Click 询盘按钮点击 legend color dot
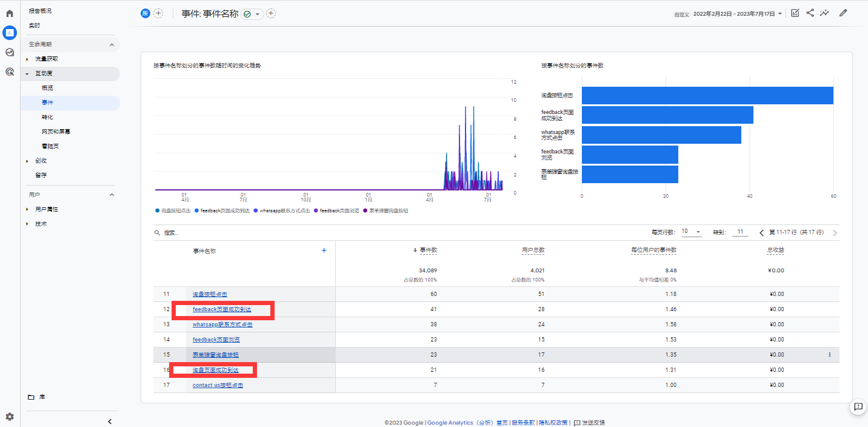The image size is (868, 427). click(x=158, y=210)
